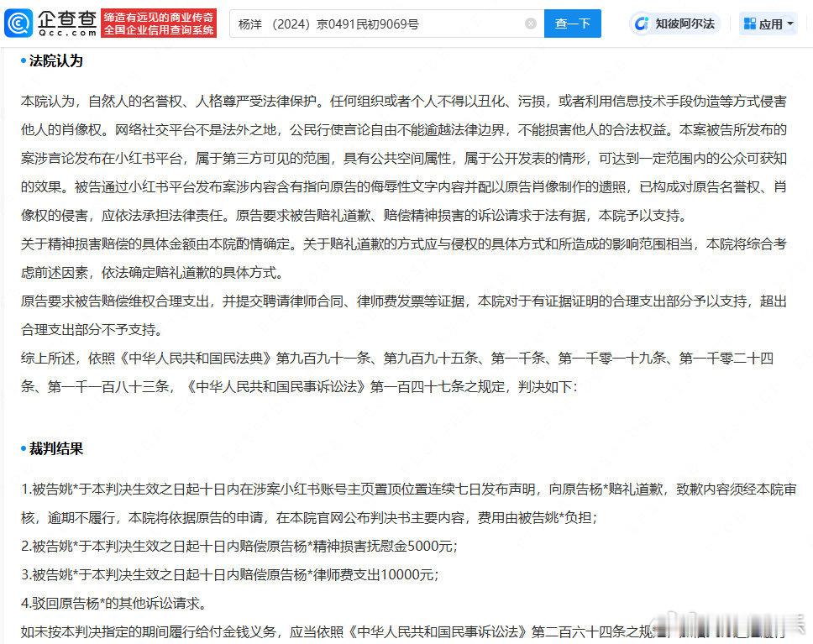Click the line starting 如未按本判决指定的期间

pyautogui.click(x=404, y=631)
